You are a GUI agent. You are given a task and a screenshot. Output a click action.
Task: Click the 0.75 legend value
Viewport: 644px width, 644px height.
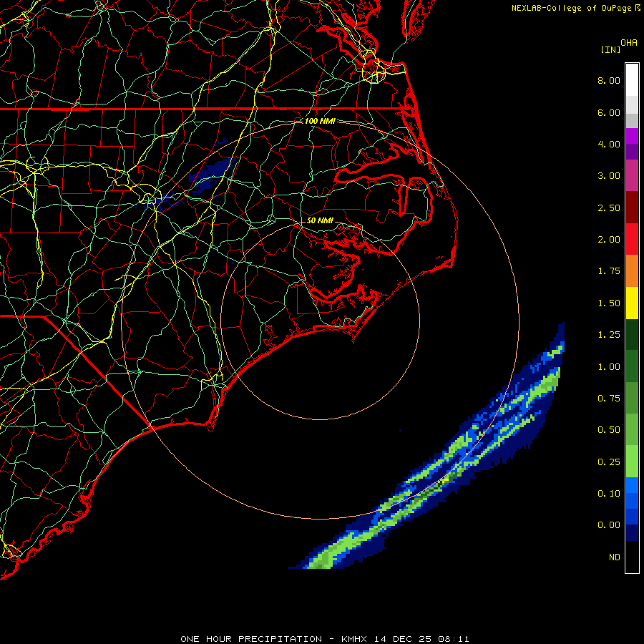pos(609,399)
